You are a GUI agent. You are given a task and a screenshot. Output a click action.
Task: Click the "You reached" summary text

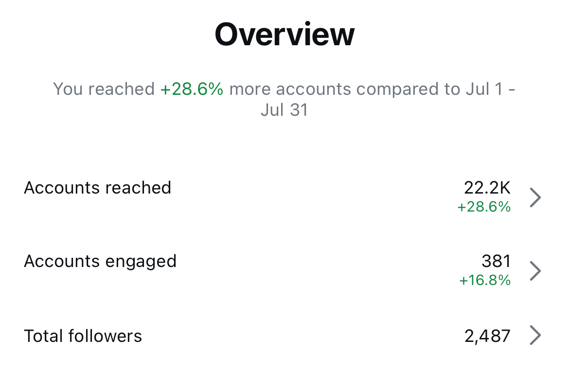104,89
